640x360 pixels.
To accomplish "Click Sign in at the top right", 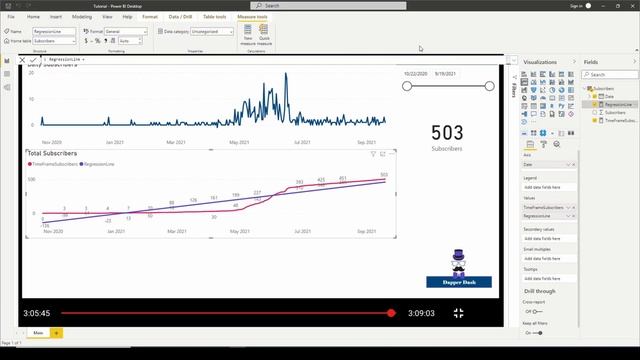I will click(x=576, y=6).
